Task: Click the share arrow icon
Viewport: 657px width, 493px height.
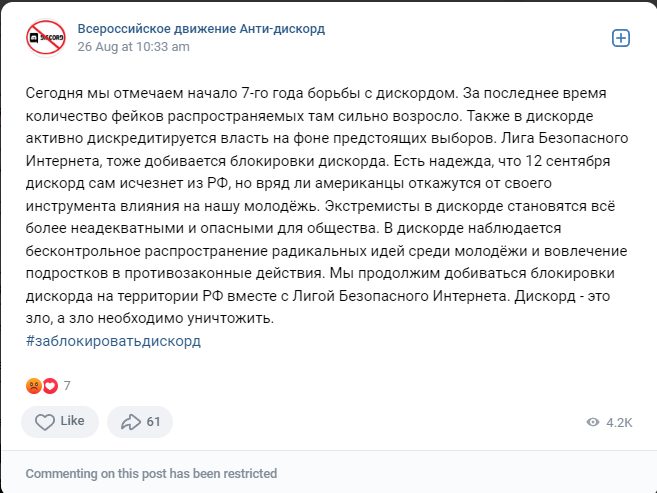Action: pos(129,422)
